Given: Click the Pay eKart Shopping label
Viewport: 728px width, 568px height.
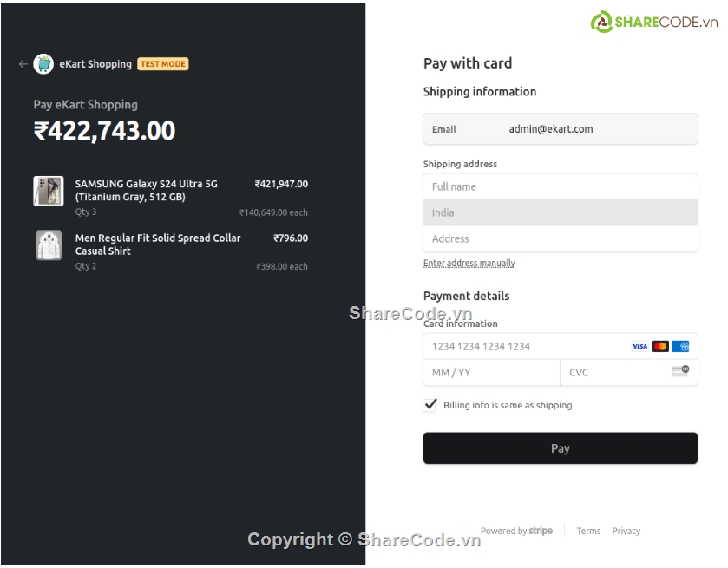Looking at the screenshot, I should click(85, 105).
